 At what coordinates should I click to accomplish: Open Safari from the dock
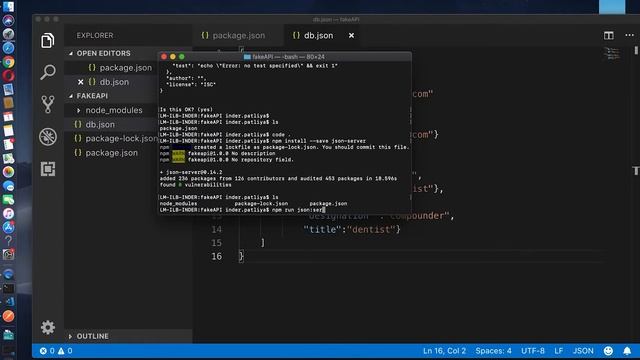pos(8,48)
